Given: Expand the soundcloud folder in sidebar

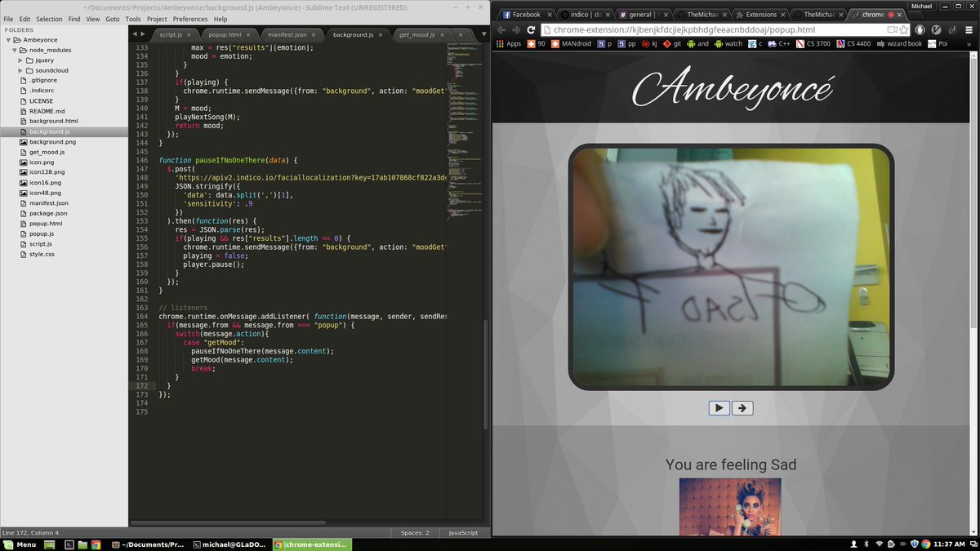Looking at the screenshot, I should (x=20, y=70).
